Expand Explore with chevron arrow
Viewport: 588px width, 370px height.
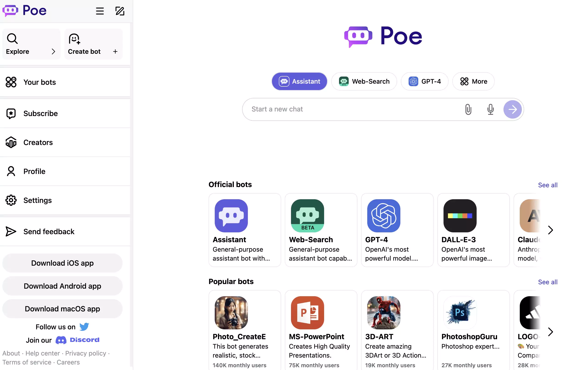point(54,51)
